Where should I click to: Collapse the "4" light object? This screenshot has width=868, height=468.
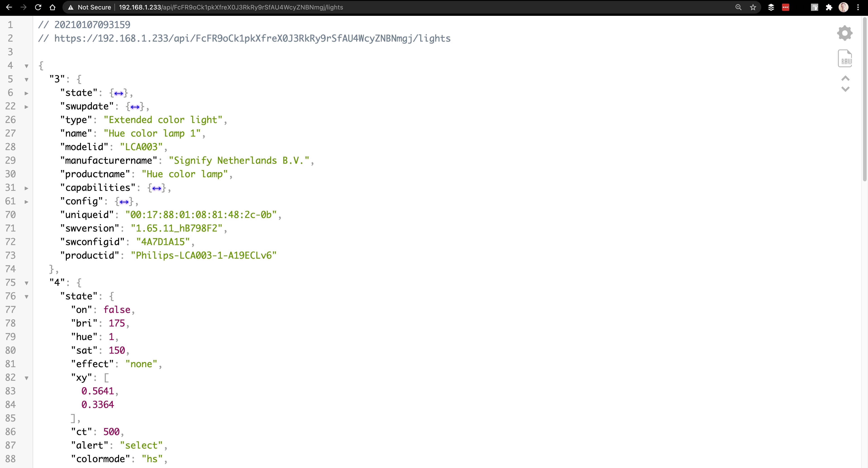point(26,283)
